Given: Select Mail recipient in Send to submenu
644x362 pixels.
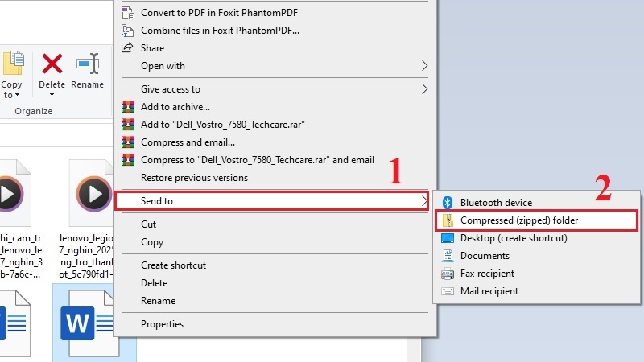Looking at the screenshot, I should click(x=489, y=291).
